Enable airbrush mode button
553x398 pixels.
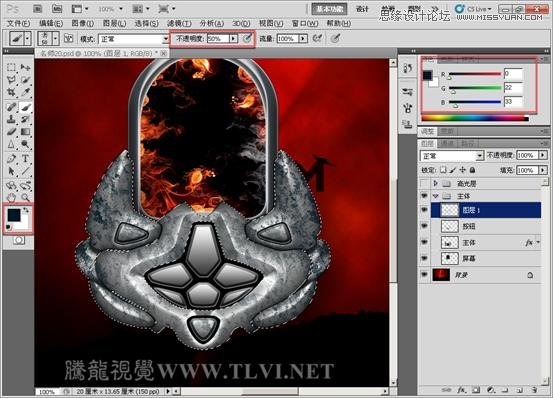point(318,38)
